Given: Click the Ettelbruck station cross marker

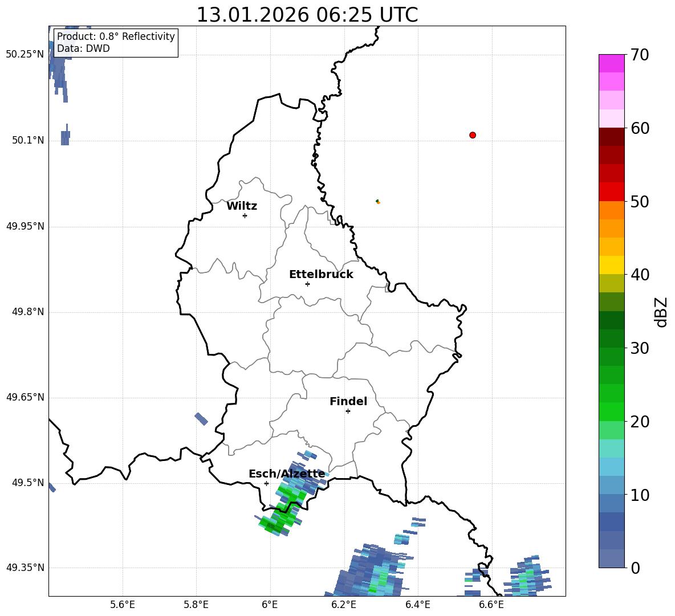Looking at the screenshot, I should (307, 284).
